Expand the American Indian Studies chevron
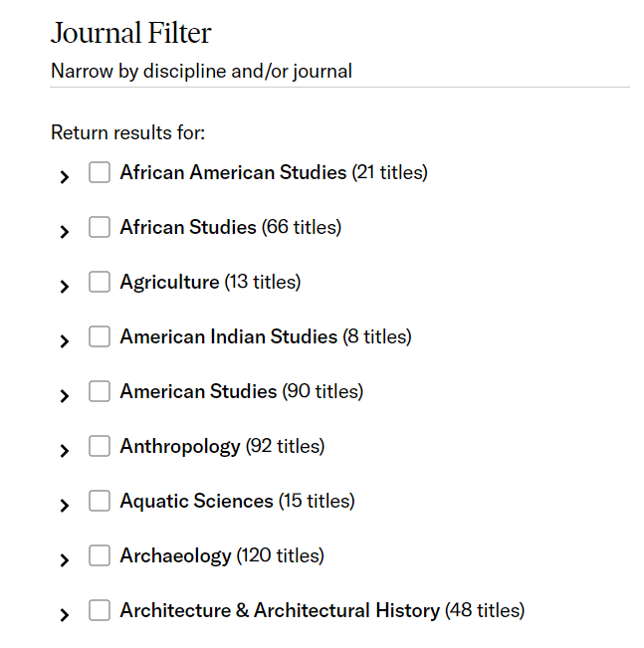644x648 pixels. pos(65,341)
